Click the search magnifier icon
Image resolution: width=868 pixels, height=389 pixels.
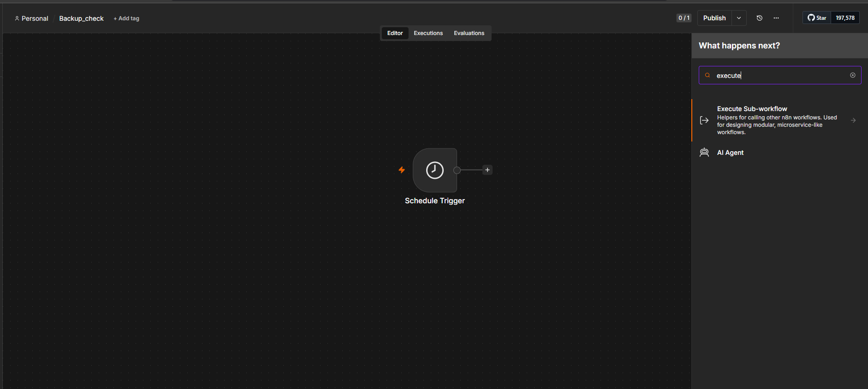(x=707, y=75)
